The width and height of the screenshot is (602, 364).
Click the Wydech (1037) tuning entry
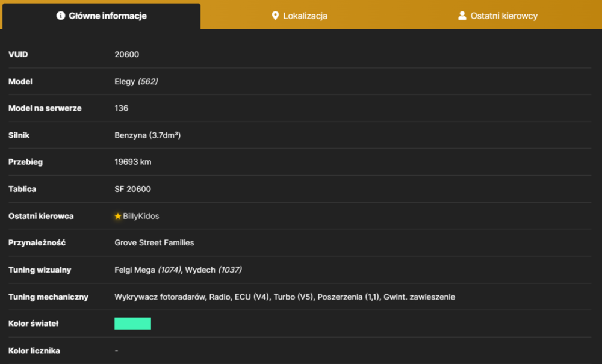pyautogui.click(x=214, y=270)
